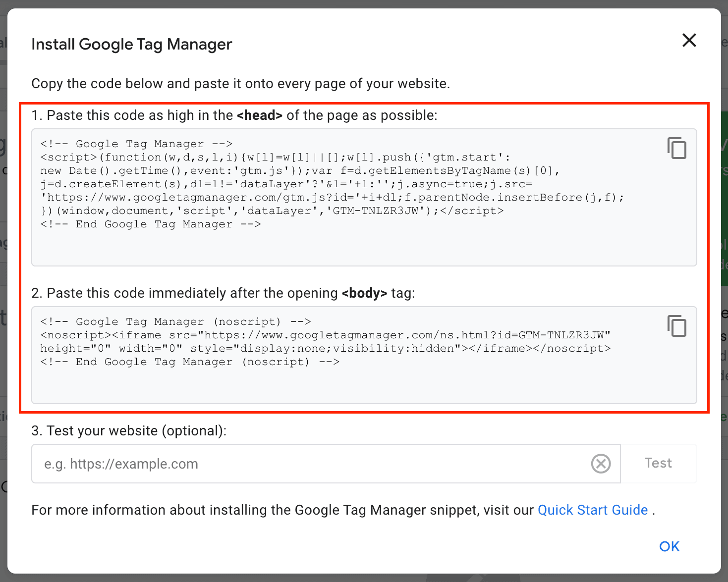728x582 pixels.
Task: Copy the noscript body code snippet
Action: click(x=677, y=326)
